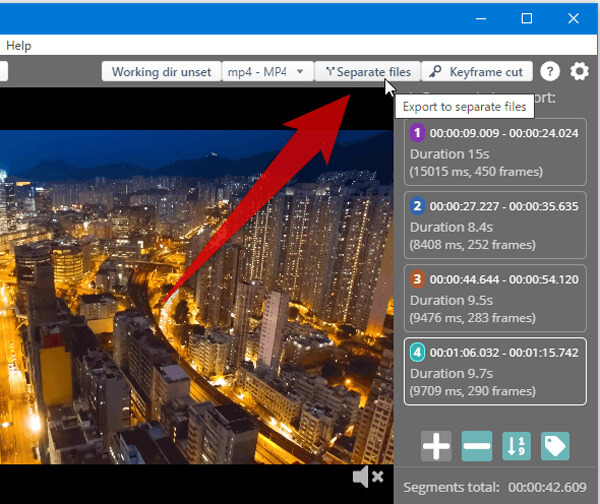Click the blue number 2 segment badge
Screen dimensions: 600x504
tap(417, 206)
